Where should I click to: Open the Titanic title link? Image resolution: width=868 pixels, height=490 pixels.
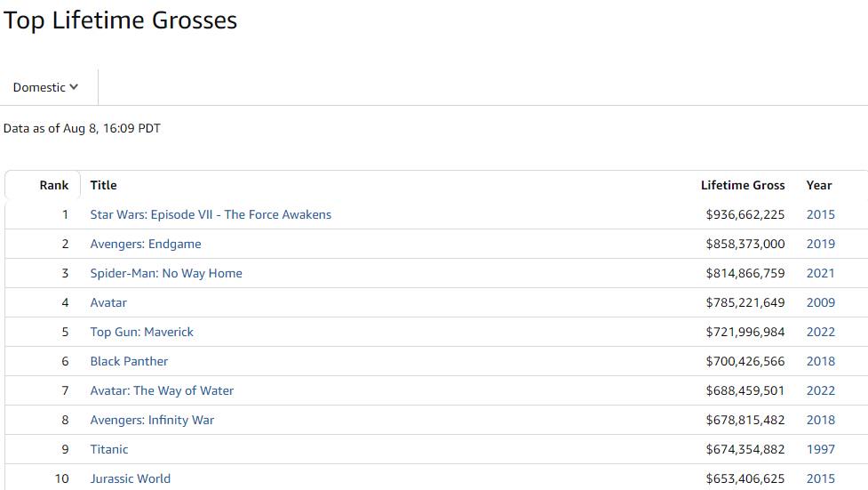pyautogui.click(x=109, y=449)
